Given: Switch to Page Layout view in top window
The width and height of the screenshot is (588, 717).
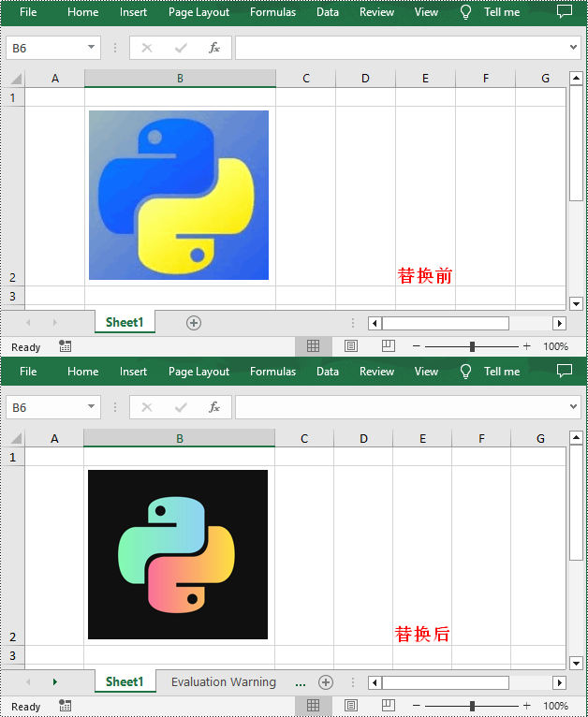Looking at the screenshot, I should (x=351, y=346).
